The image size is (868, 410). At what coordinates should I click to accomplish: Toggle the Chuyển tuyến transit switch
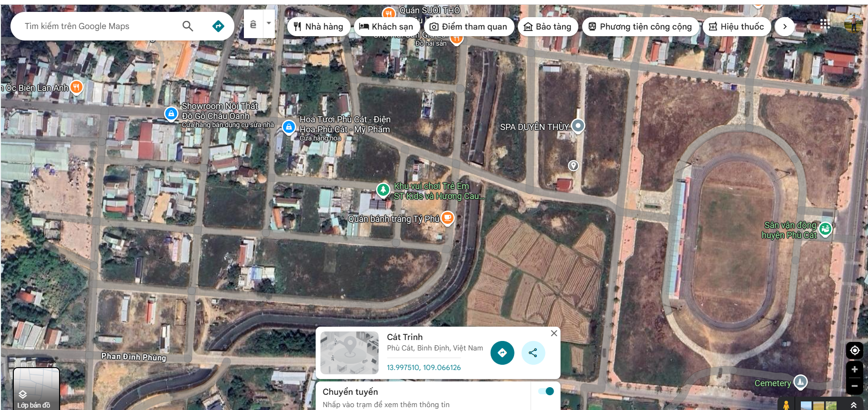(546, 391)
